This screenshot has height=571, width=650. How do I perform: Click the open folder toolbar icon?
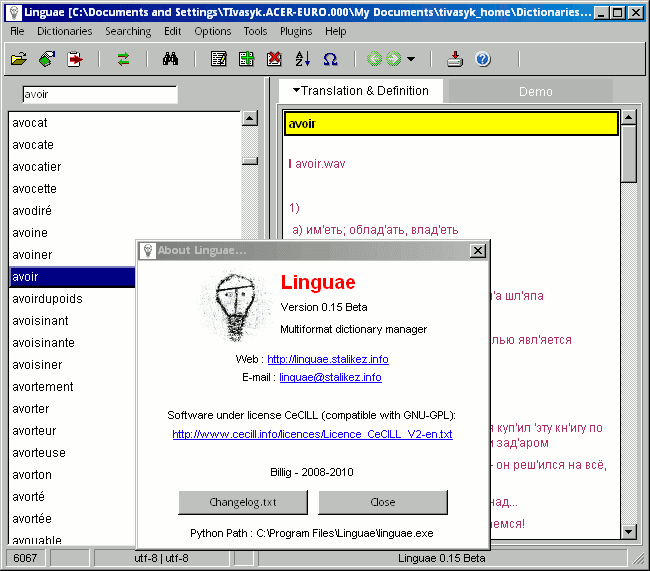pos(19,59)
